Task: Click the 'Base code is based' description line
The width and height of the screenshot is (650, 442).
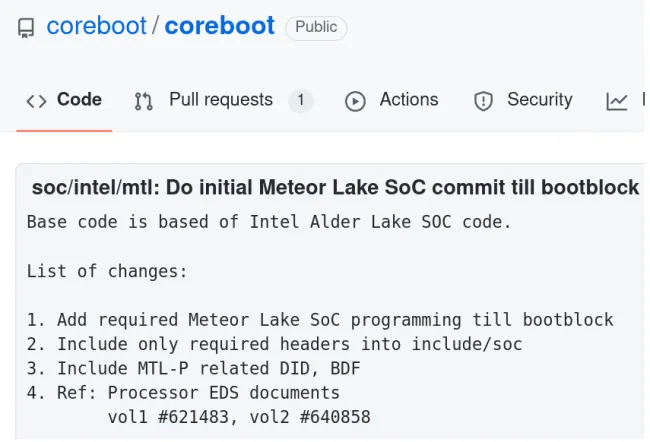Action: pyautogui.click(x=269, y=222)
